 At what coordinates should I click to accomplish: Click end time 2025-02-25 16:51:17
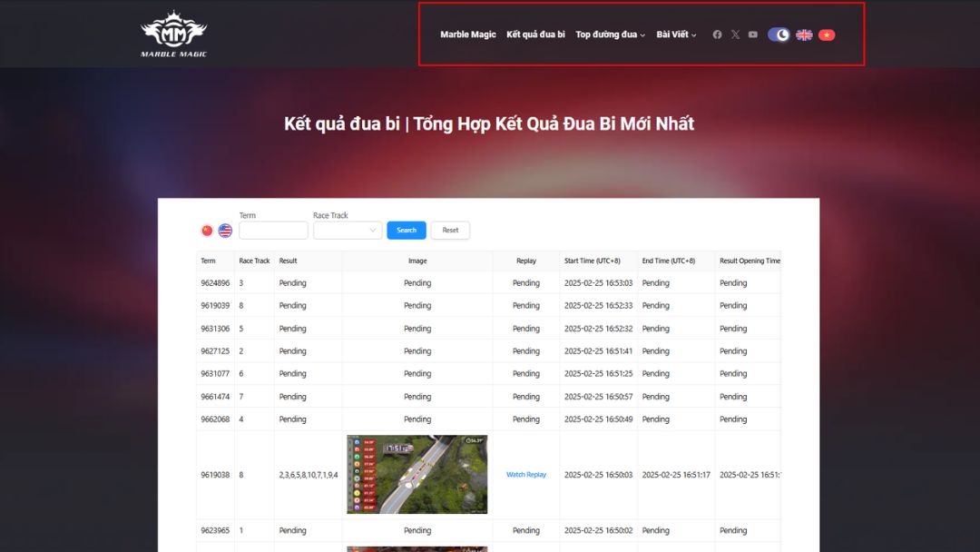pos(676,475)
